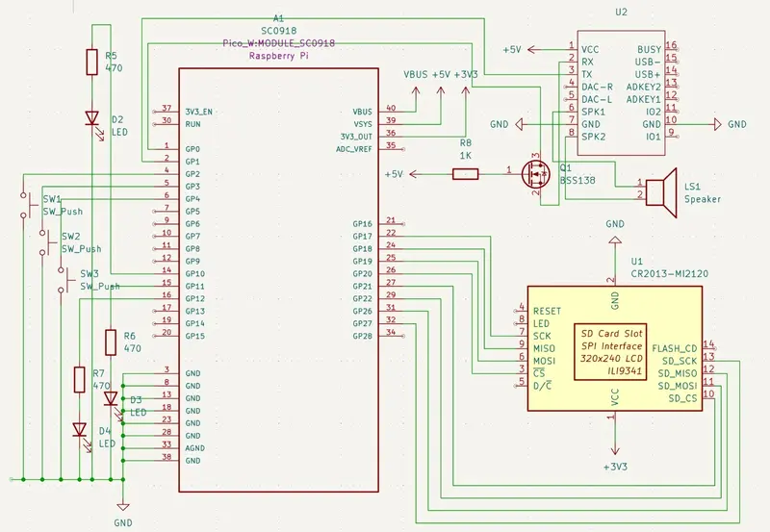The height and width of the screenshot is (532, 770).
Task: Select the R5 470 resistor symbol
Action: tap(91, 62)
